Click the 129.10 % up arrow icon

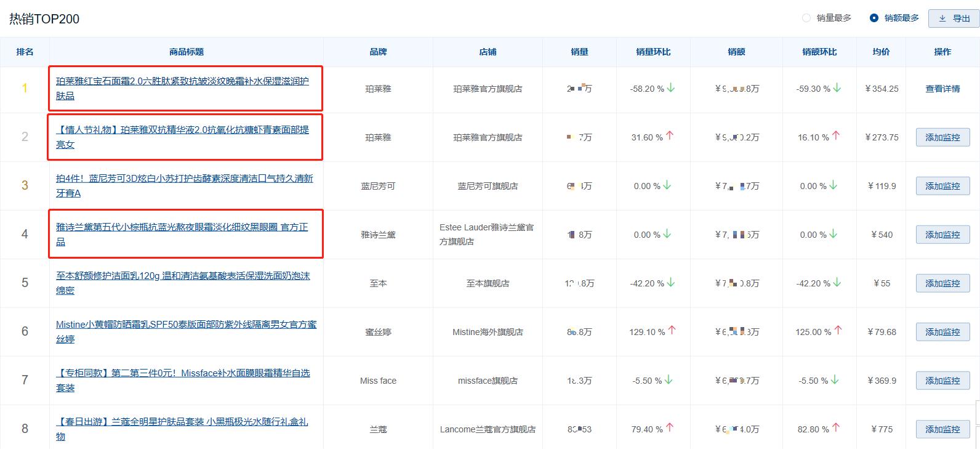point(672,331)
